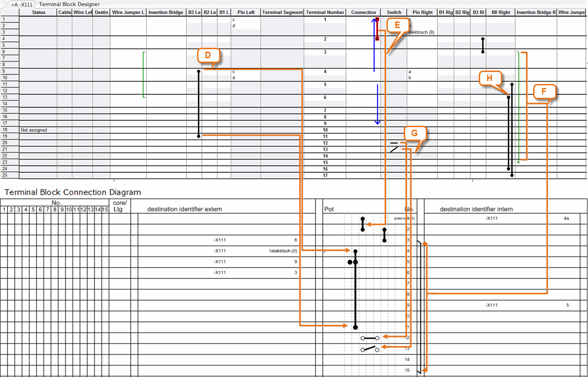Select the +A -X111 tab
This screenshot has height=377, width=588.
pyautogui.click(x=22, y=4)
